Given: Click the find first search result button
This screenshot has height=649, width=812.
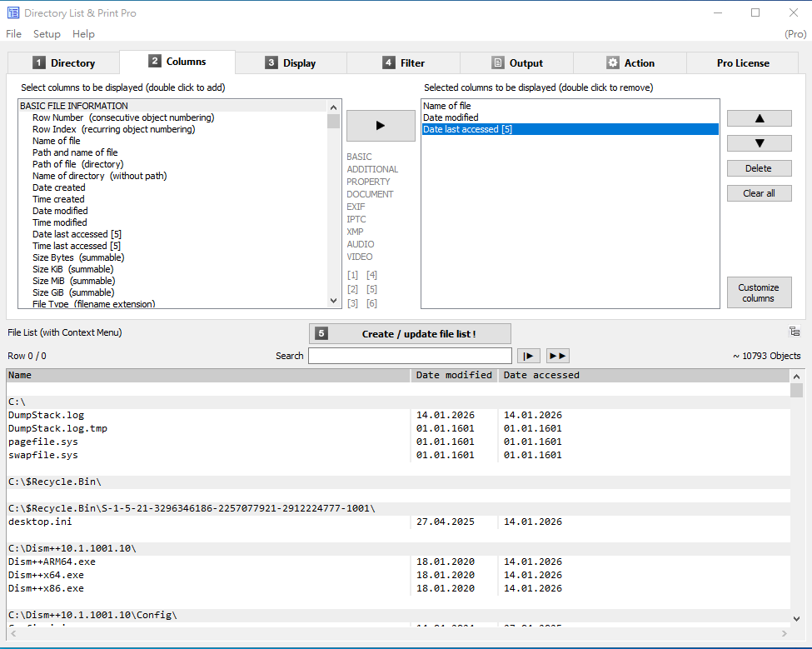Looking at the screenshot, I should (529, 356).
